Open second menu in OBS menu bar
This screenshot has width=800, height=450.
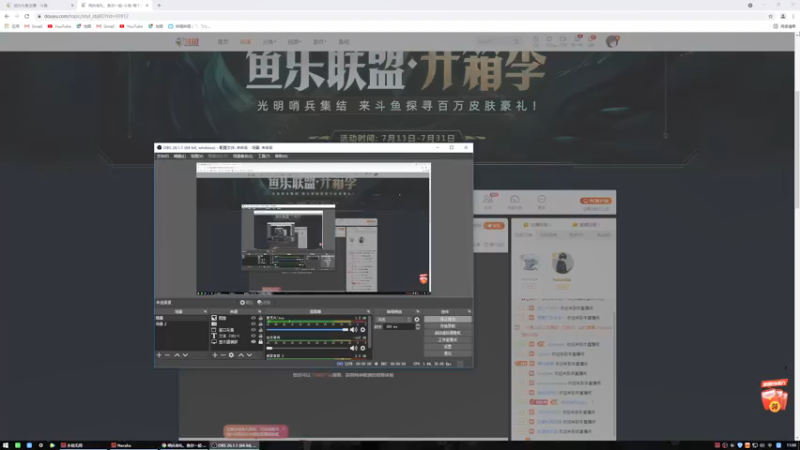(x=180, y=156)
